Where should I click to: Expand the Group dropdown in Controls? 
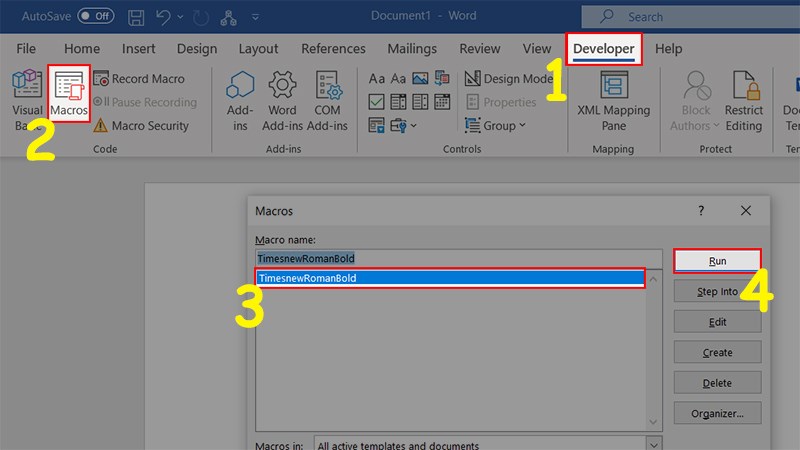click(497, 126)
